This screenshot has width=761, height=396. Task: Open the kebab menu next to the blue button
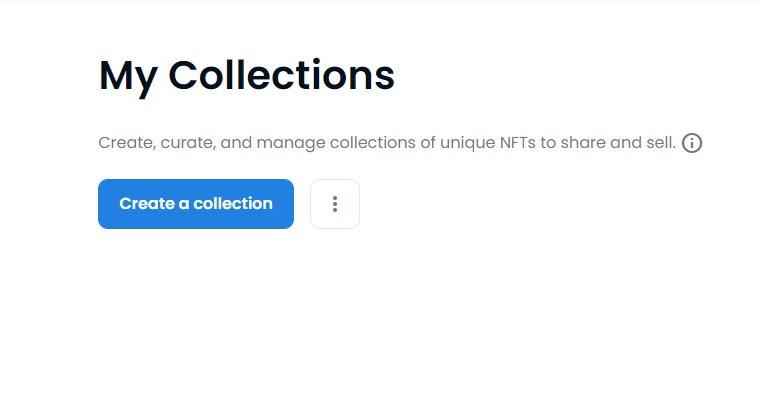coord(335,204)
